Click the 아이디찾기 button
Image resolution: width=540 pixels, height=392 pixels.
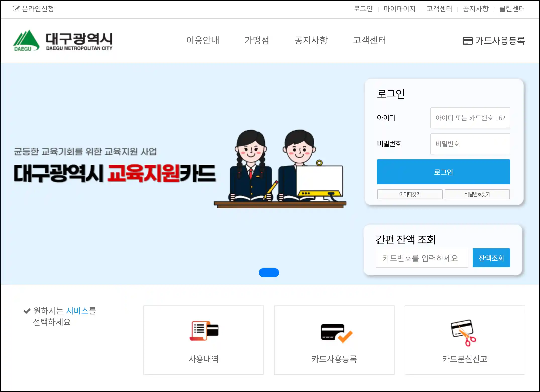410,194
